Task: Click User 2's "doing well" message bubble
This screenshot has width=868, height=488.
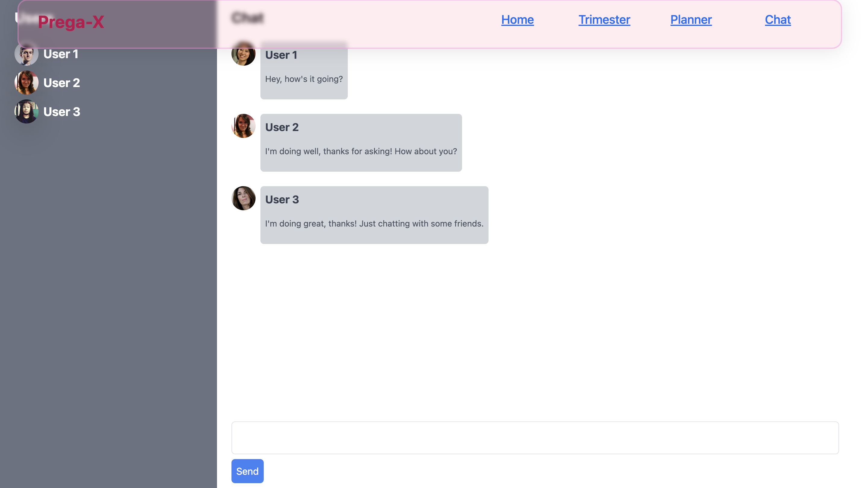Action: 360,151
